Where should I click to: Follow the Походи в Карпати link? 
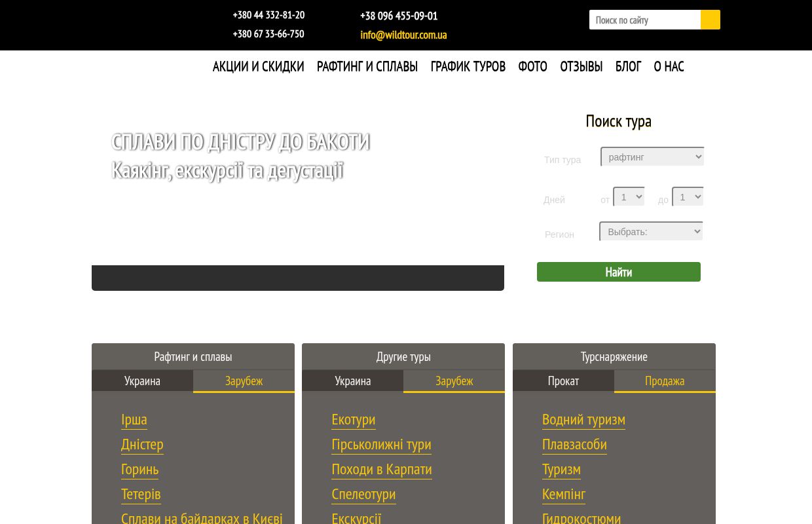coord(381,469)
